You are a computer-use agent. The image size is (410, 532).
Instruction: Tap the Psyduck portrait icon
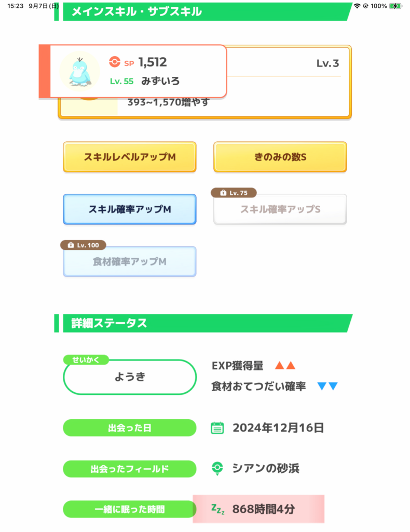[x=79, y=71]
